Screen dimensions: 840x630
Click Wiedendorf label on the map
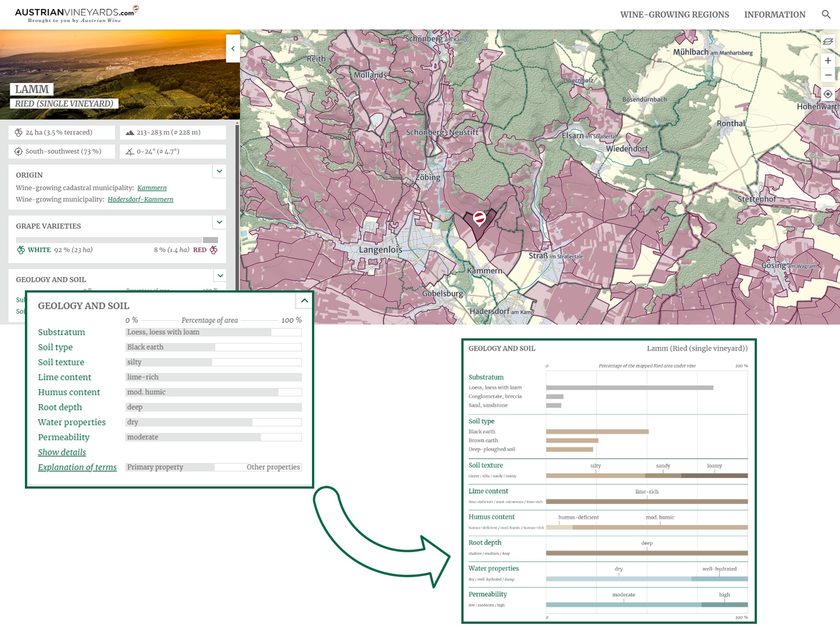point(627,148)
